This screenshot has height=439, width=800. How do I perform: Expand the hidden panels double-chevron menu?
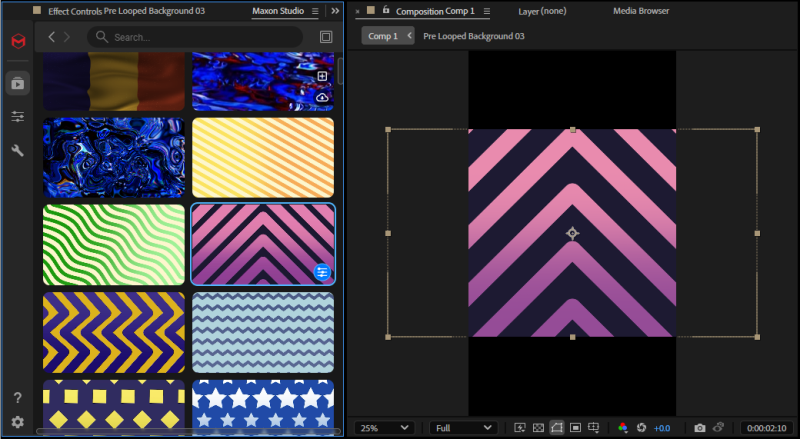pyautogui.click(x=335, y=11)
